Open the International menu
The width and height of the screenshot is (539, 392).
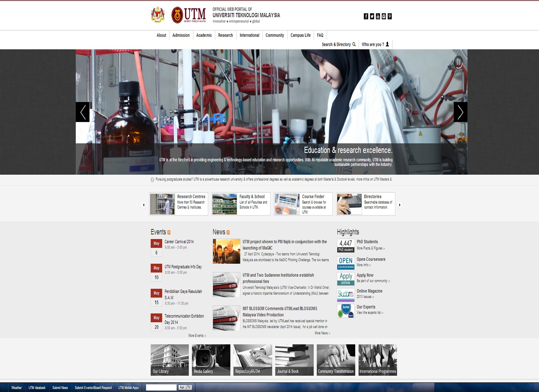(249, 35)
